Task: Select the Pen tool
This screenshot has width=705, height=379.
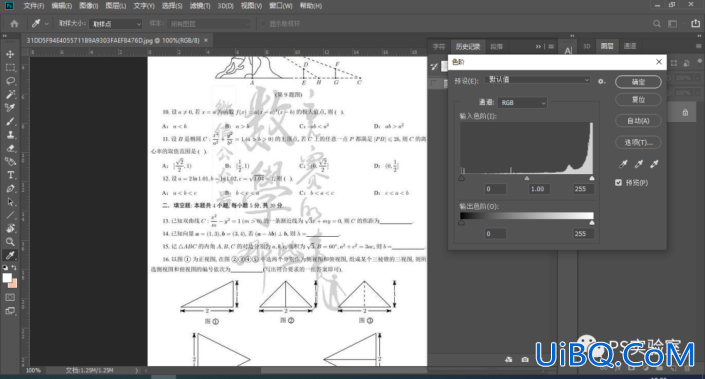Action: tap(10, 188)
